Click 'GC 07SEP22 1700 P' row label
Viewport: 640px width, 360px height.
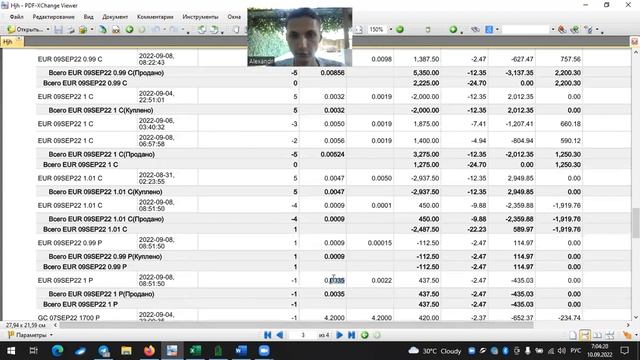pos(69,318)
